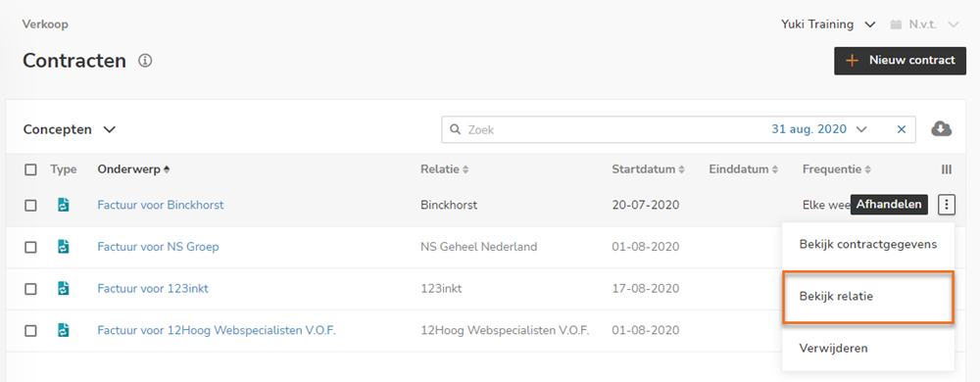This screenshot has height=382, width=980.
Task: Clear the date filter with X icon
Action: (902, 129)
